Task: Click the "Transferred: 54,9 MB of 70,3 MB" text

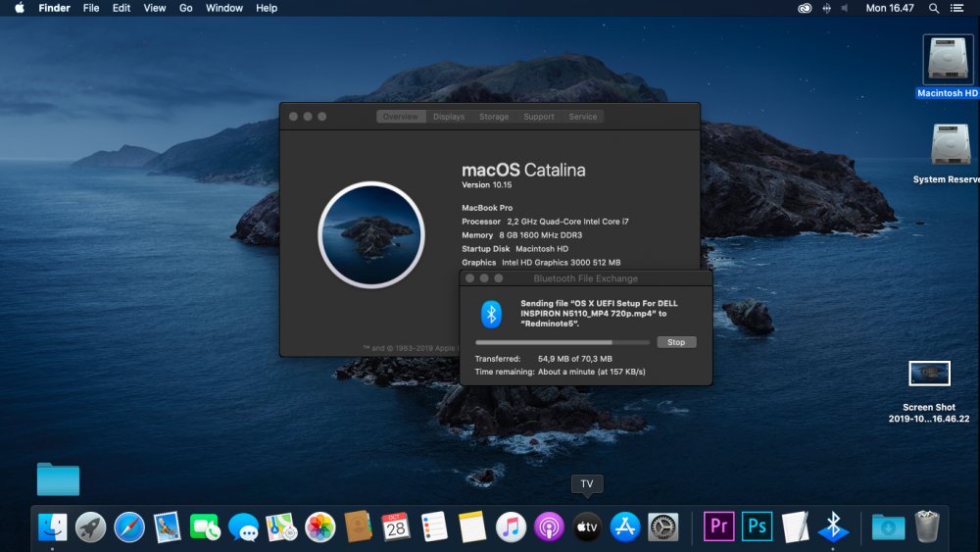Action: [543, 359]
